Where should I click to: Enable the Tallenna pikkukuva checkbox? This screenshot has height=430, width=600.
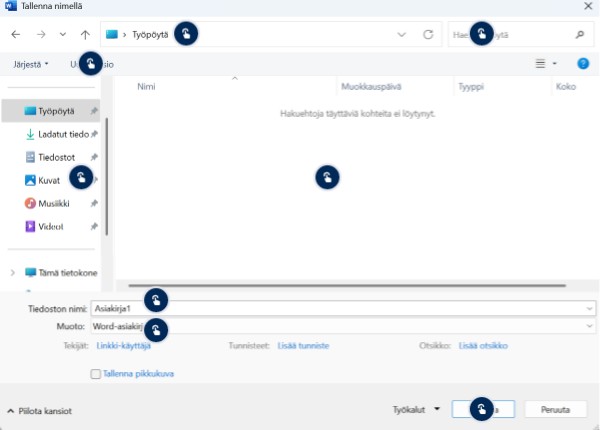click(x=96, y=374)
